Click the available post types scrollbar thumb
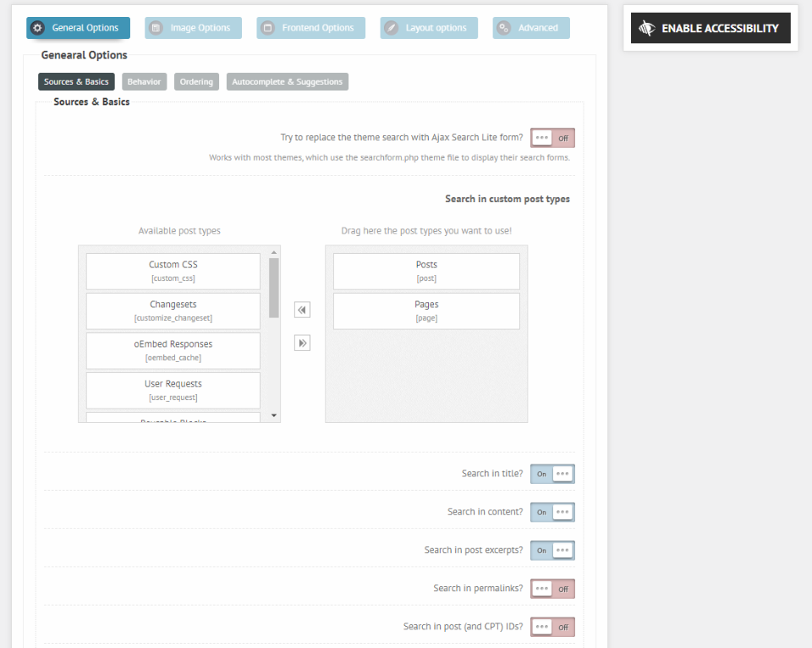Image resolution: width=812 pixels, height=648 pixels. [x=274, y=288]
